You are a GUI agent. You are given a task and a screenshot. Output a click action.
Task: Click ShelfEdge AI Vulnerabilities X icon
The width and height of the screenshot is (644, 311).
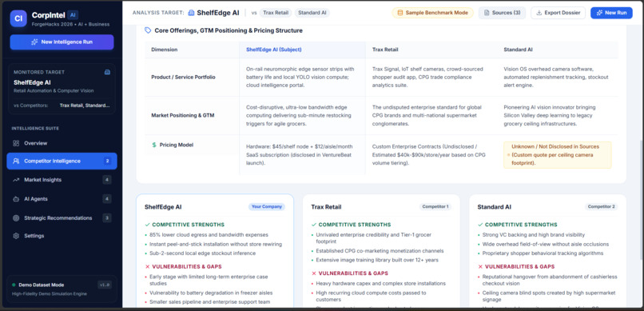[x=148, y=267]
